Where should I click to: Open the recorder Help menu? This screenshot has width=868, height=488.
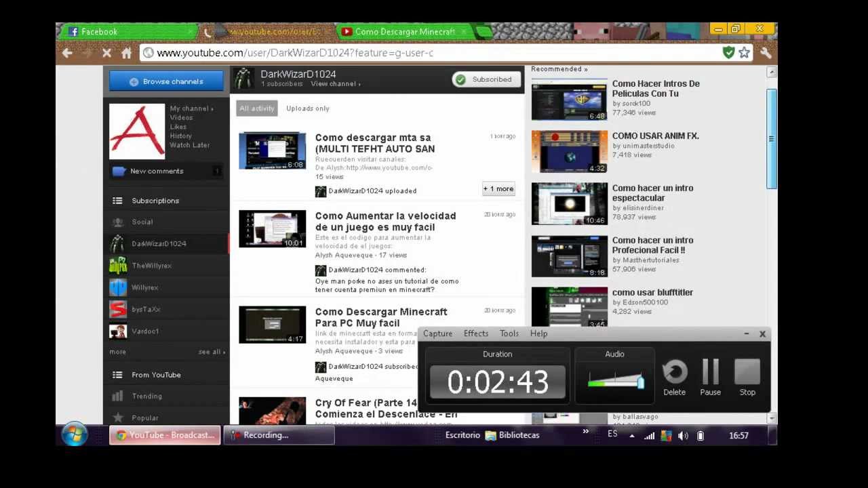pyautogui.click(x=538, y=333)
